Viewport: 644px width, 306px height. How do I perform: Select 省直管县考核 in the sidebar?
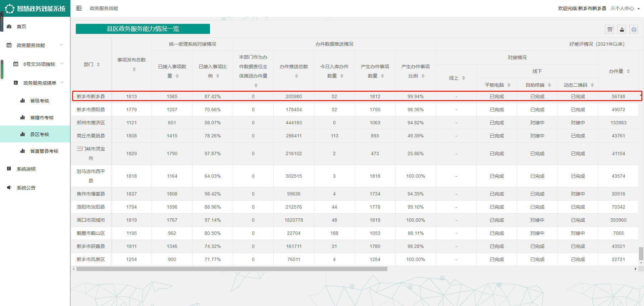pos(44,151)
